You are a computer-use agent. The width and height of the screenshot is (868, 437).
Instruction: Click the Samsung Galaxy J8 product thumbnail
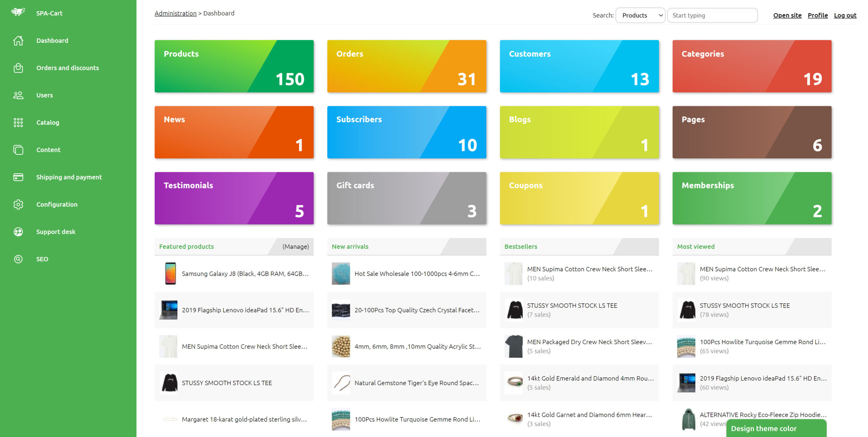(x=170, y=273)
